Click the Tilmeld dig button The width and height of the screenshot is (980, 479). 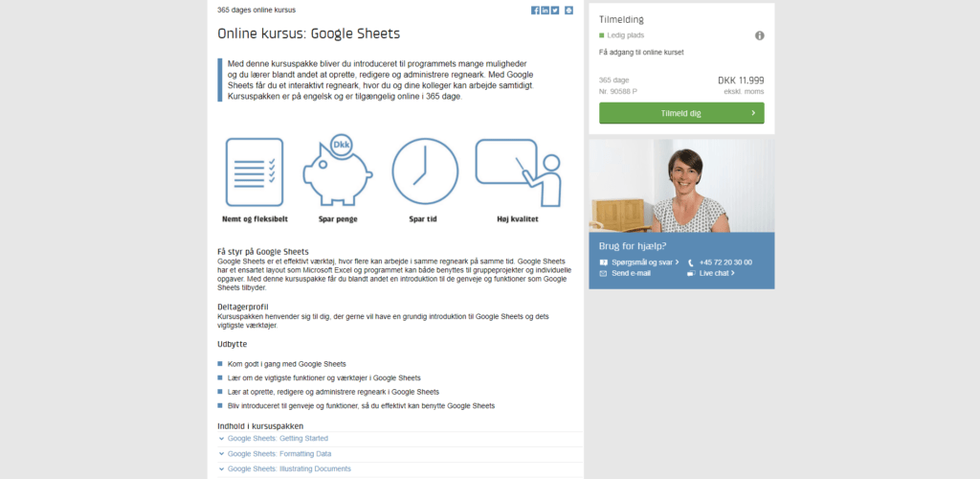681,113
